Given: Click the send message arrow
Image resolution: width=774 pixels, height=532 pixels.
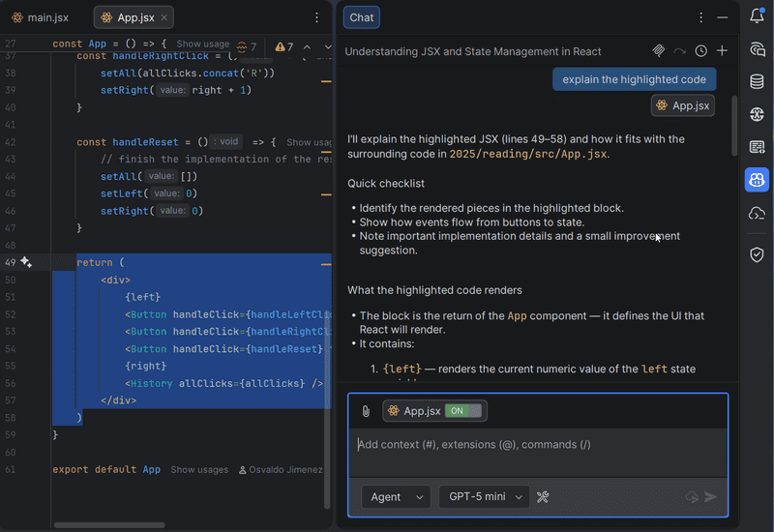Looking at the screenshot, I should [711, 497].
